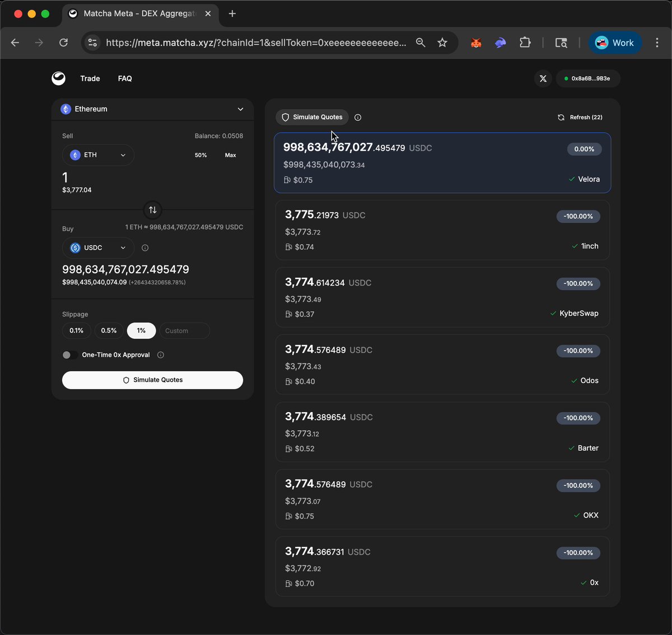Image resolution: width=672 pixels, height=635 pixels.
Task: Click the blue rabbit extension icon
Action: coord(501,43)
